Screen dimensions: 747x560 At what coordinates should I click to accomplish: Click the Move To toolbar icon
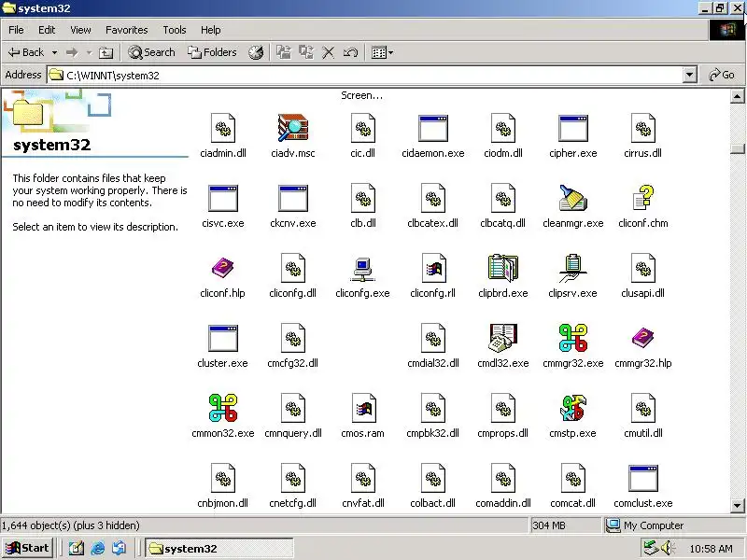(x=284, y=52)
